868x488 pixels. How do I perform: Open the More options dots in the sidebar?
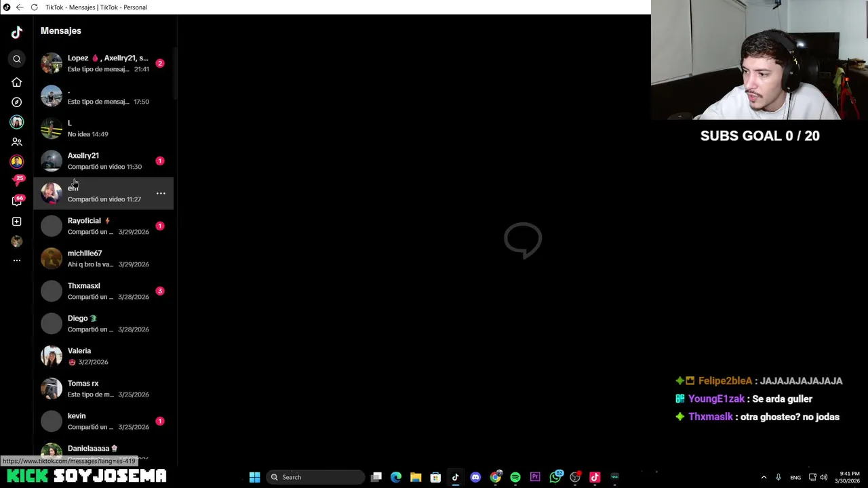click(x=17, y=260)
